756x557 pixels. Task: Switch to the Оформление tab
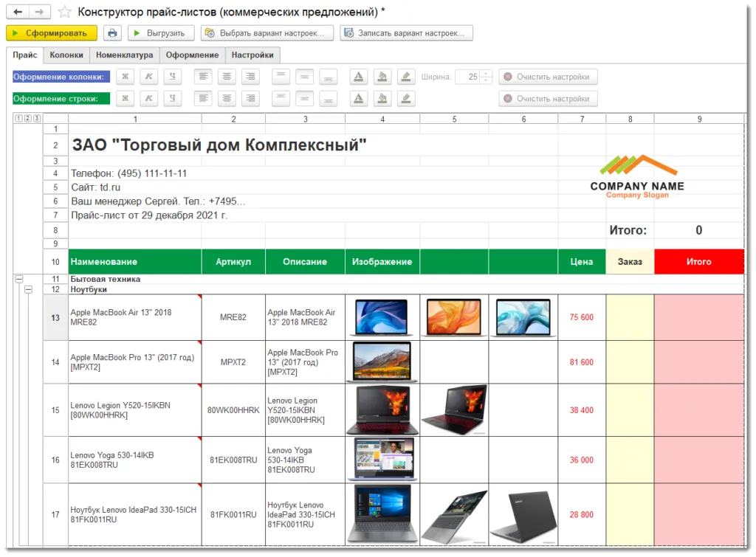(x=193, y=55)
